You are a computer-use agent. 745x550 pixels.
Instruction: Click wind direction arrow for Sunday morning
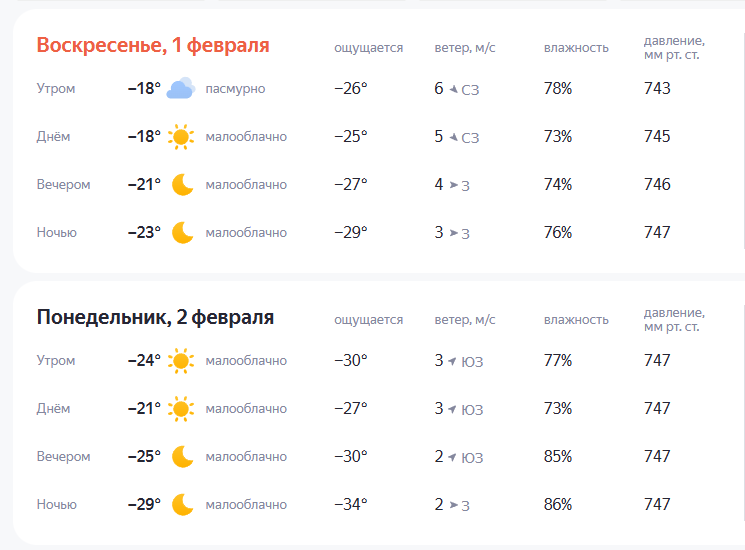coord(453,89)
